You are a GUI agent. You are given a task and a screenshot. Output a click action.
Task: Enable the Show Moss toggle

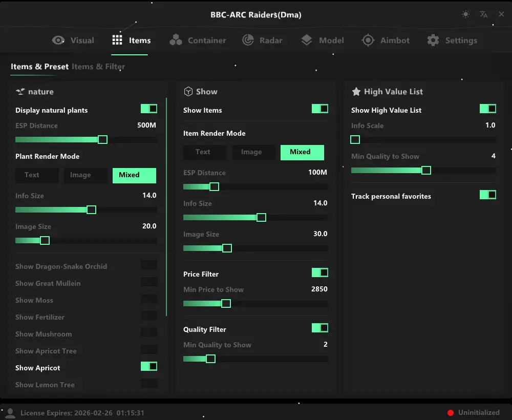point(149,299)
